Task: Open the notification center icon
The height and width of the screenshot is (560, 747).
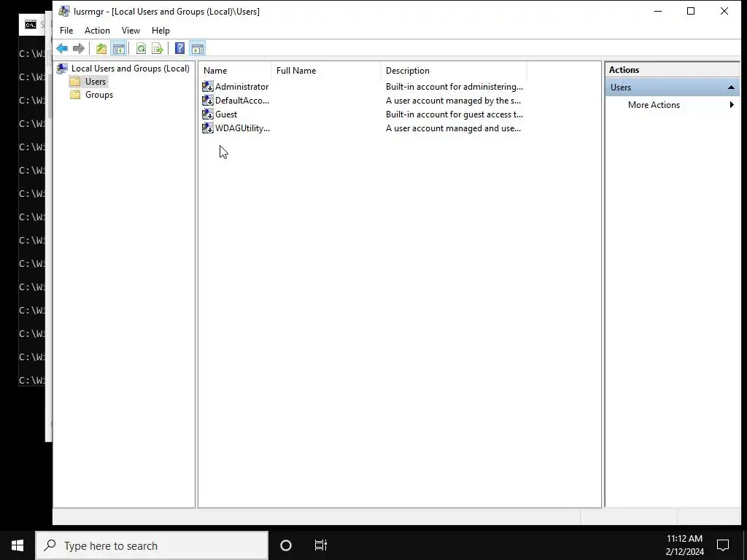Action: (723, 545)
